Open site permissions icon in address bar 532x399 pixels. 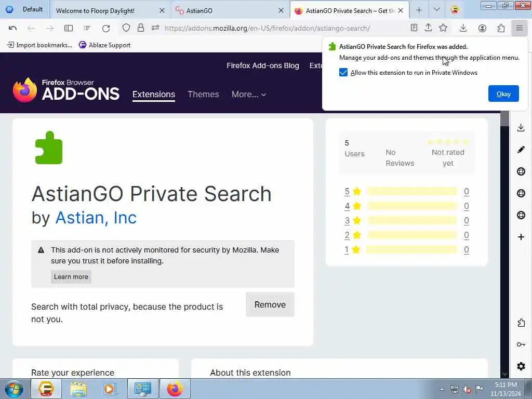click(x=155, y=28)
